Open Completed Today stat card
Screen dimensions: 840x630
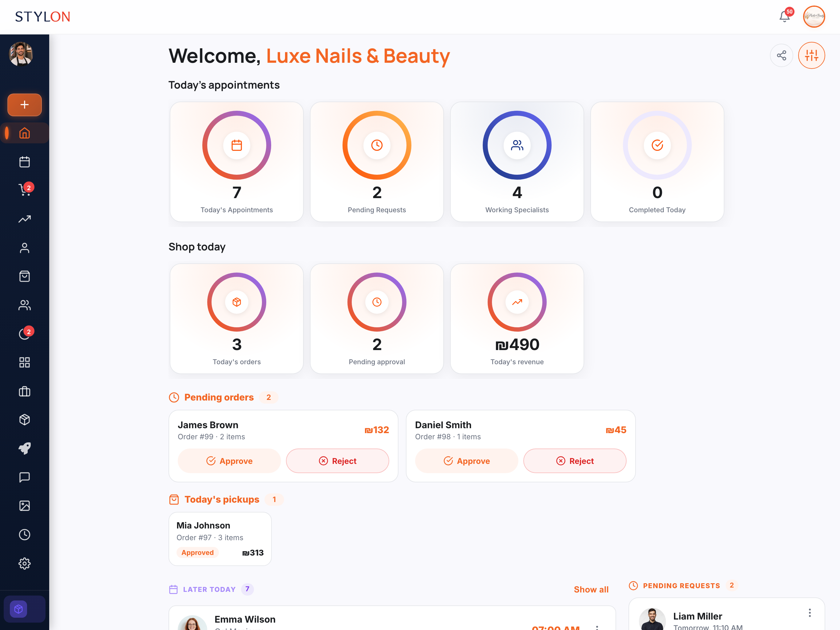657,162
